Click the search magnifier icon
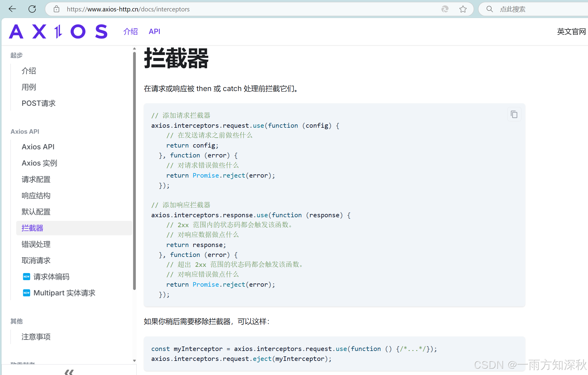The image size is (588, 375). pyautogui.click(x=489, y=9)
